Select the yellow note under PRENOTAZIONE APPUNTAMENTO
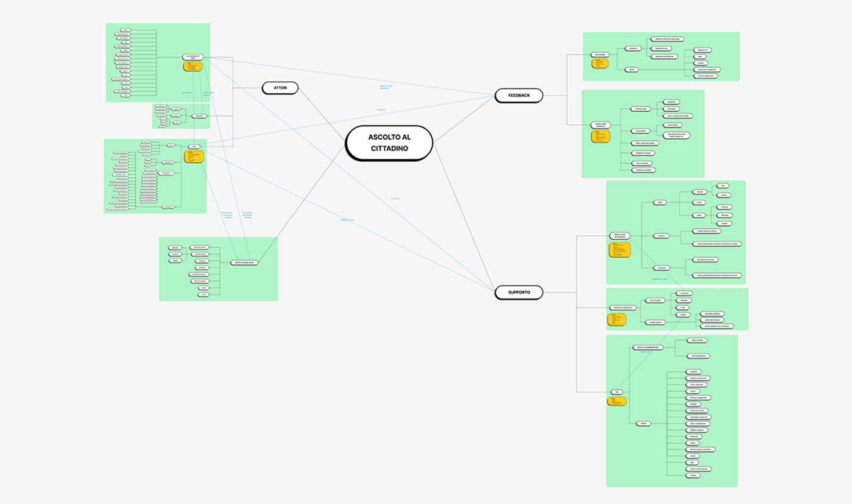Viewport: 852px width, 504px height. point(620,250)
